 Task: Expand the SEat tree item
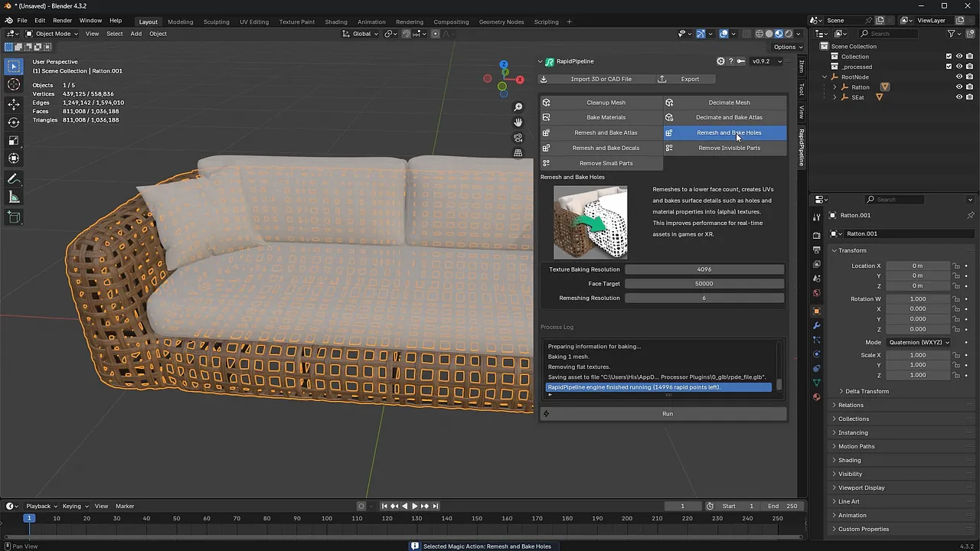point(835,97)
